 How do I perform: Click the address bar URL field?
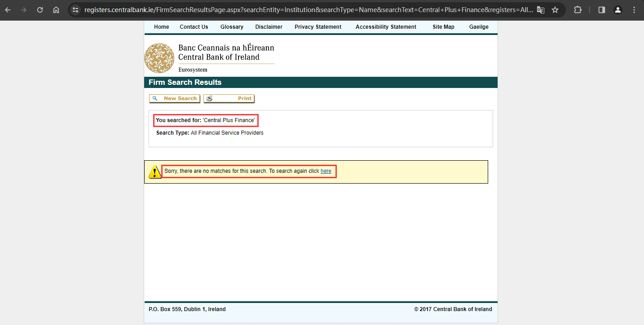[x=309, y=10]
